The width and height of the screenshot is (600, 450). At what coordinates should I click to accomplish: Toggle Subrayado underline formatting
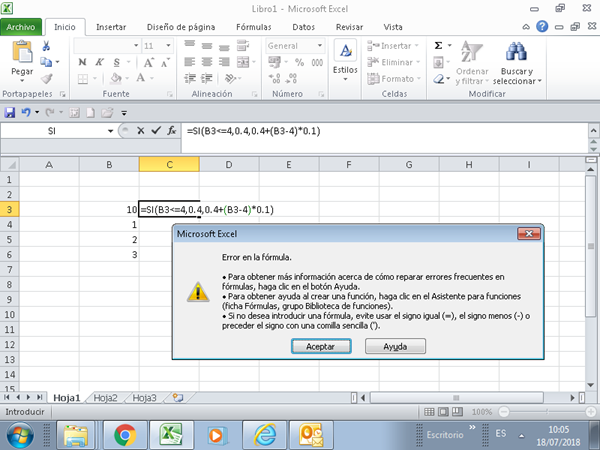tap(117, 62)
